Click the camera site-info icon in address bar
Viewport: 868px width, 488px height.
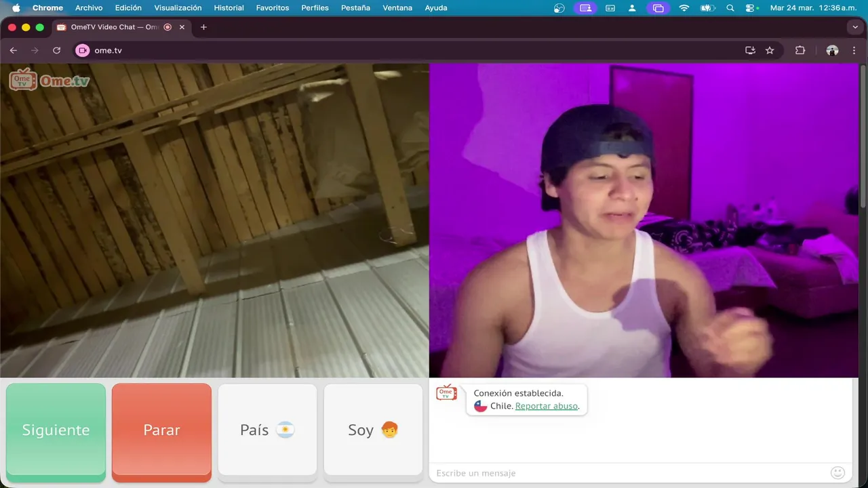point(83,50)
